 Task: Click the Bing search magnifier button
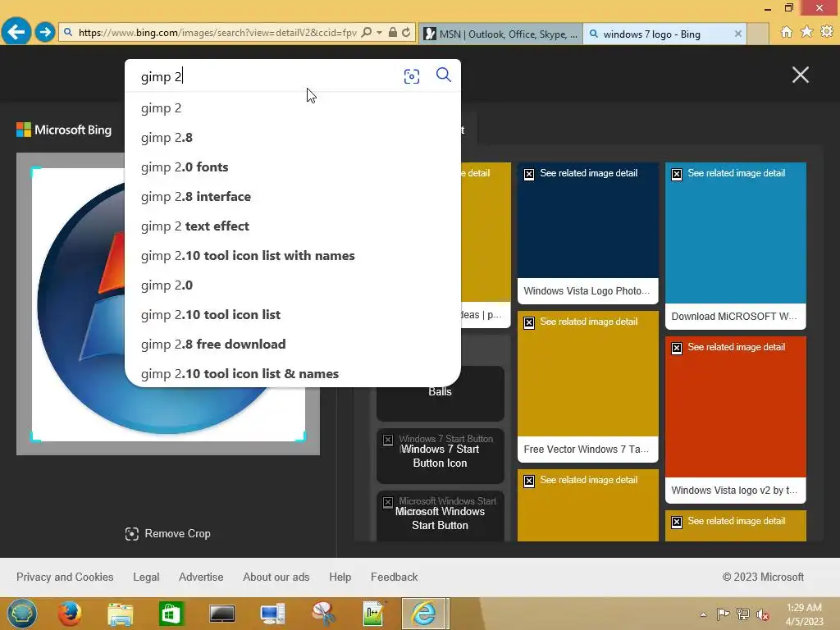point(444,75)
